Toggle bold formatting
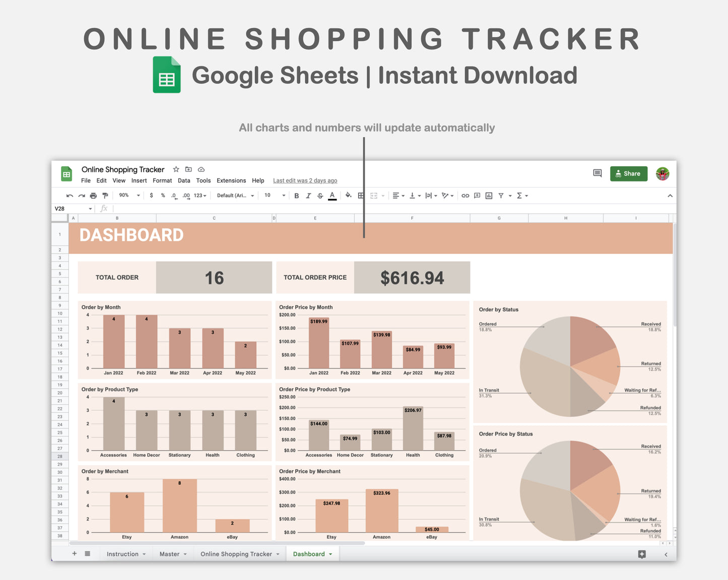728x580 pixels. coord(296,195)
